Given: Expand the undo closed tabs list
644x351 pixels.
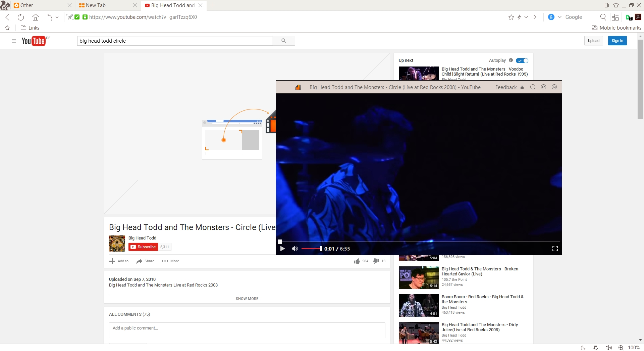Looking at the screenshot, I should pyautogui.click(x=57, y=17).
